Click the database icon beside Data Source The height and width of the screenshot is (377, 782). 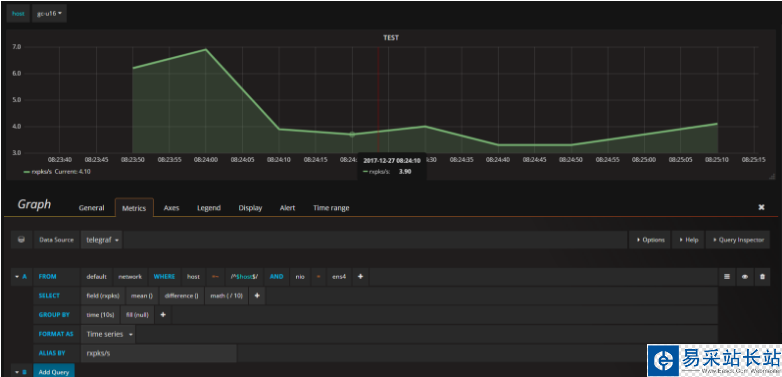pyautogui.click(x=21, y=240)
